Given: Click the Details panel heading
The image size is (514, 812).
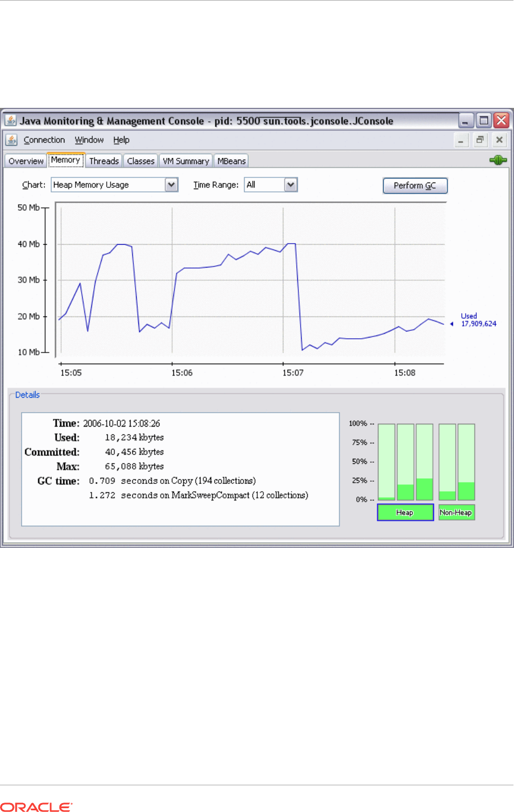Looking at the screenshot, I should point(27,395).
